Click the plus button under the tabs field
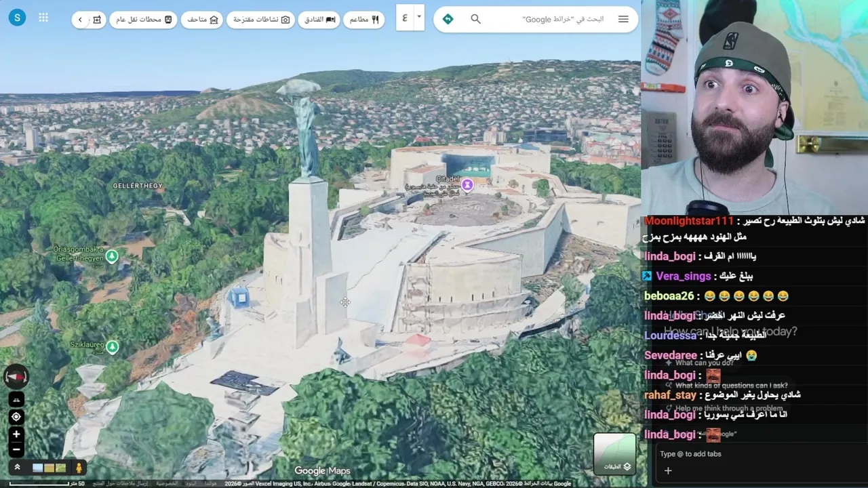The height and width of the screenshot is (488, 868). pos(668,471)
